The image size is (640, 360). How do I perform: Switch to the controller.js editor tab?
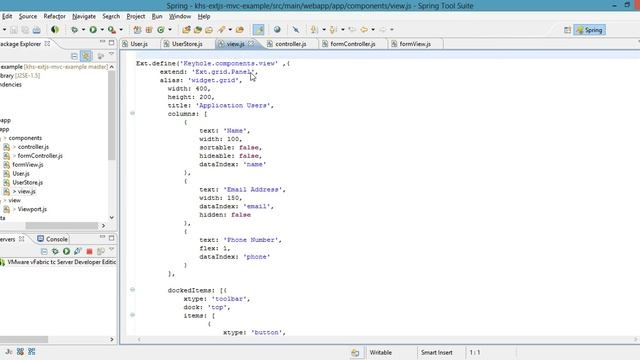(x=290, y=44)
